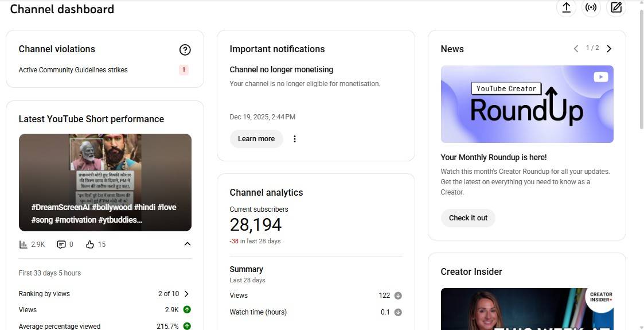
Task: Collapse the latest Short performance details
Action: pos(187,244)
